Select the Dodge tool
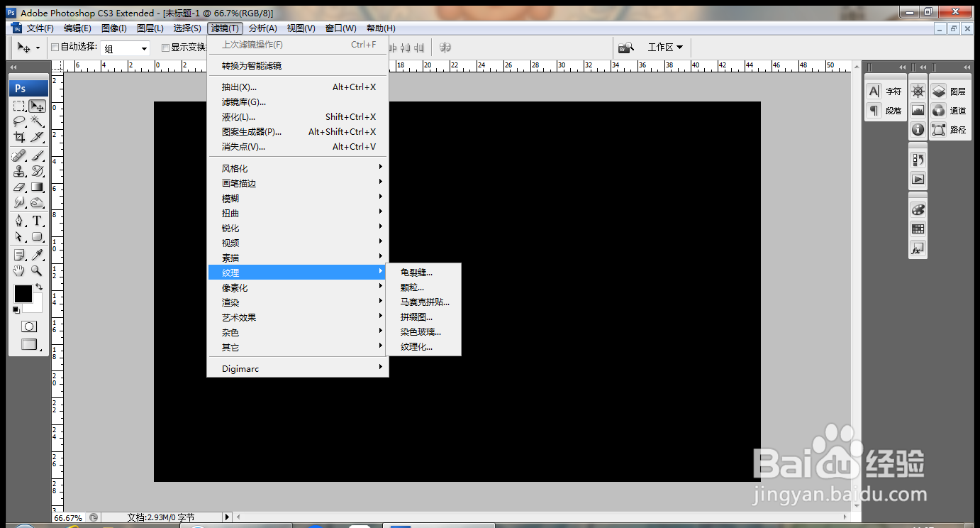The image size is (980, 528). 20,202
